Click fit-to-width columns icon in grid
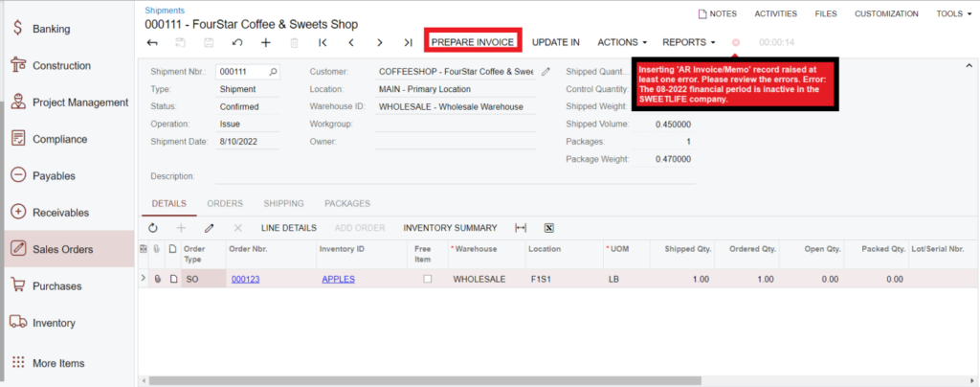980x387 pixels. (521, 228)
